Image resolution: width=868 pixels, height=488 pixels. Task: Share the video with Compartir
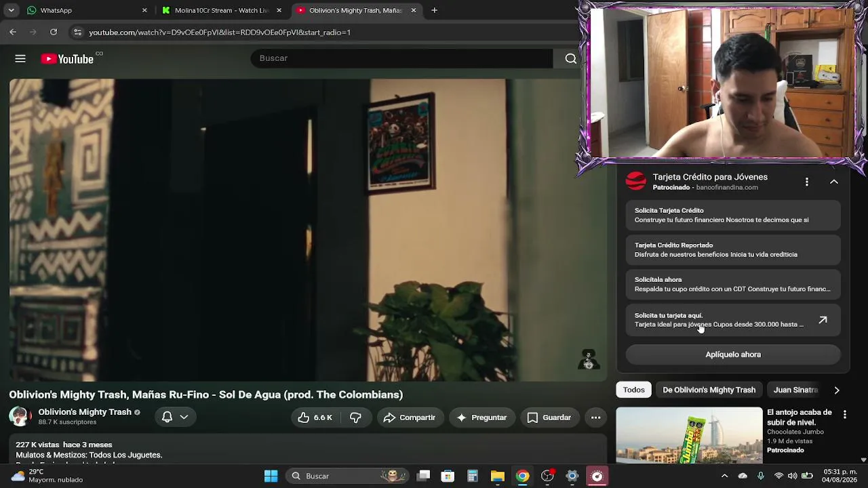tap(410, 418)
